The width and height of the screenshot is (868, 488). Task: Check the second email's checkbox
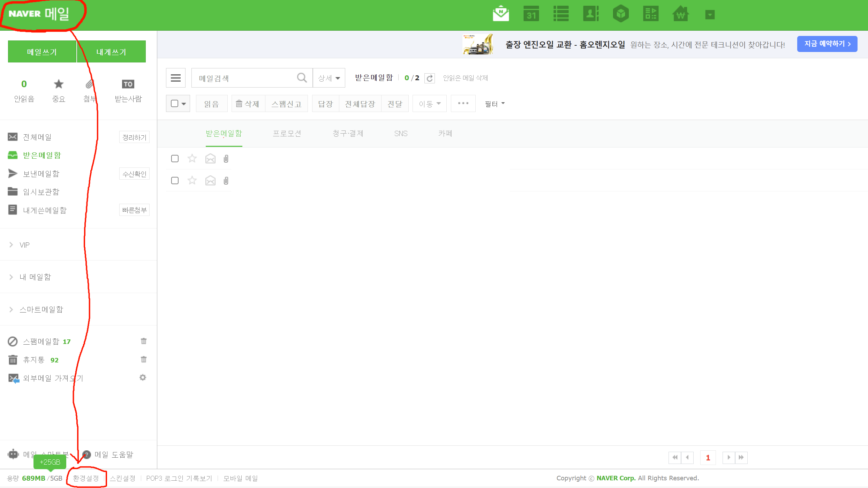pos(175,180)
